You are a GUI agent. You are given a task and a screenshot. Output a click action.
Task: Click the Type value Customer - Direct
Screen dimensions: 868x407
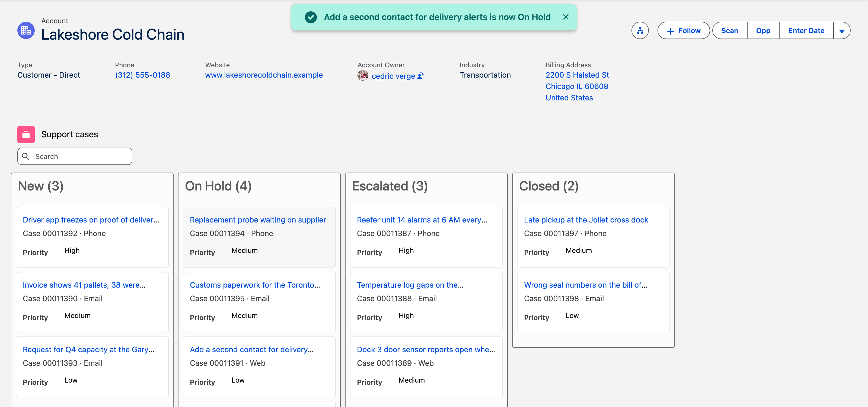49,75
